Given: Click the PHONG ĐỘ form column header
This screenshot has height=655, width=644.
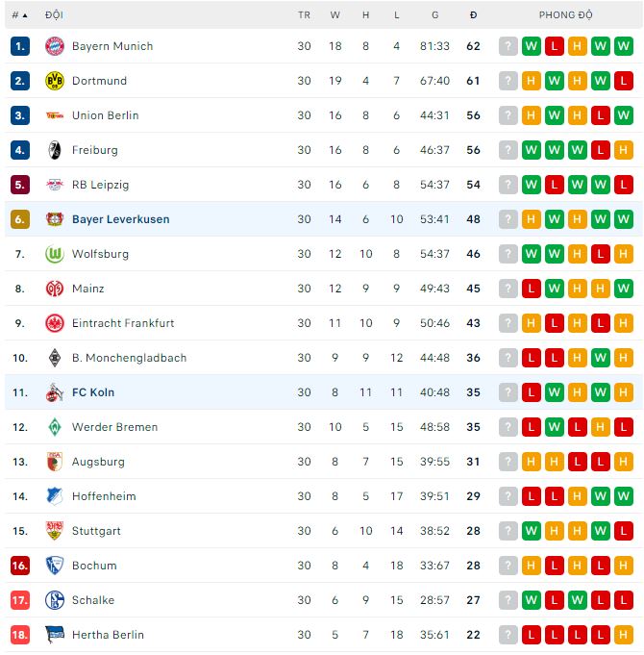Looking at the screenshot, I should (565, 15).
